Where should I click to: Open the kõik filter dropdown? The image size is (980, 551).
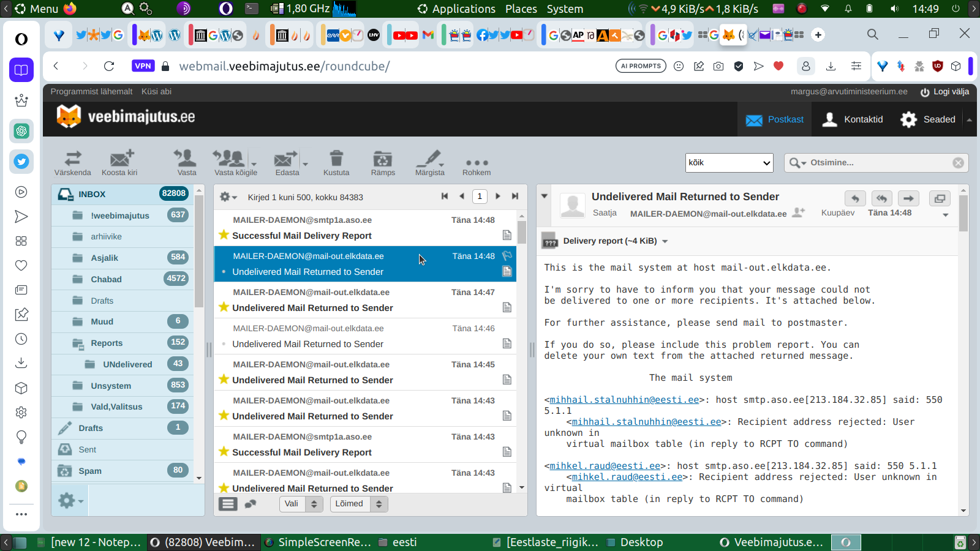pyautogui.click(x=729, y=163)
